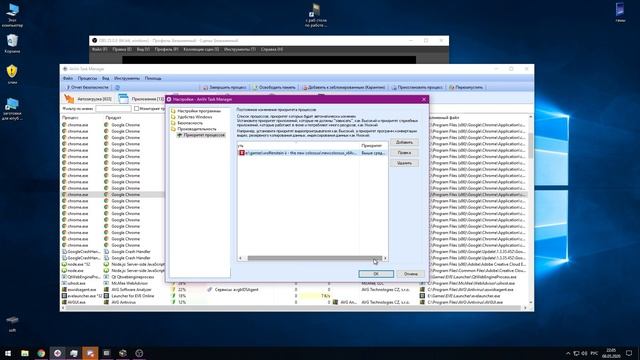This screenshot has width=640, height=360.
Task: Open Google Chrome from the taskbar
Action: click(x=41, y=353)
